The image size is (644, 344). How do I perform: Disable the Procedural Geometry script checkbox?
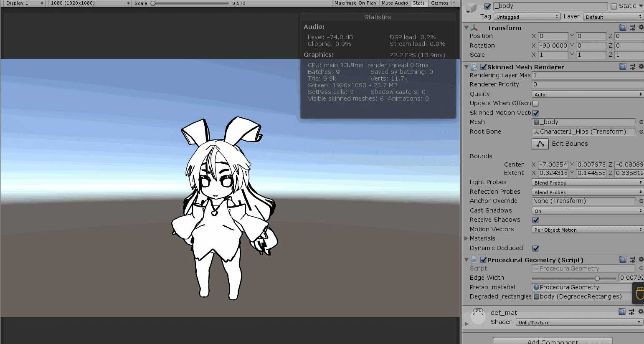483,260
